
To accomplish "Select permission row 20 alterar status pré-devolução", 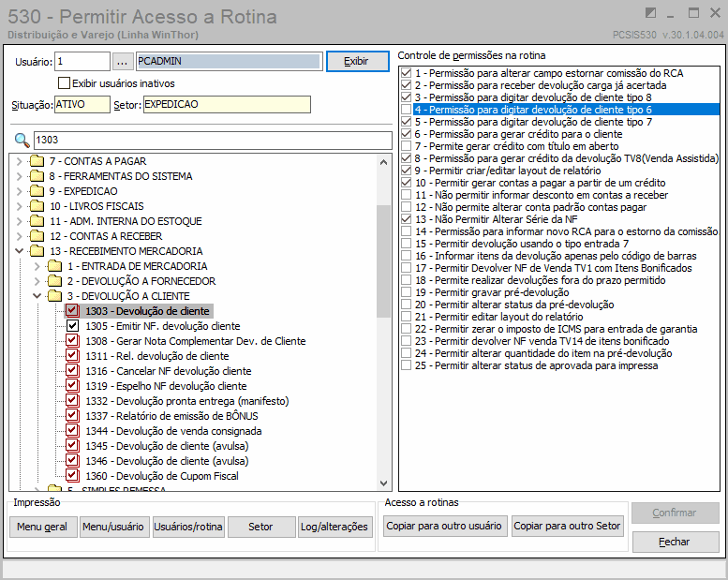I will pyautogui.click(x=514, y=305).
